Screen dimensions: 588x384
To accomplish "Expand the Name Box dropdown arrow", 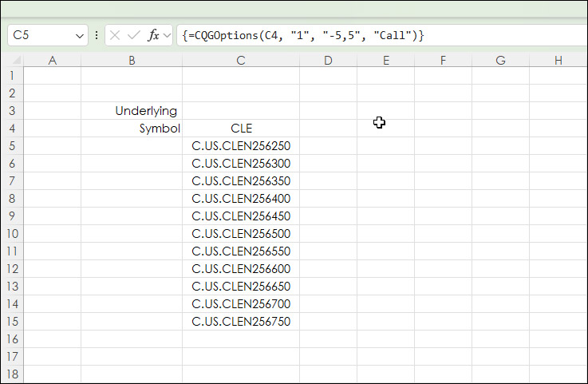I will 80,36.
